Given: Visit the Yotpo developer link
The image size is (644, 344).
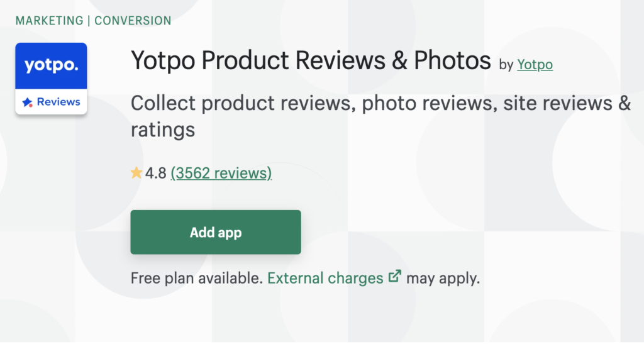Looking at the screenshot, I should (535, 64).
